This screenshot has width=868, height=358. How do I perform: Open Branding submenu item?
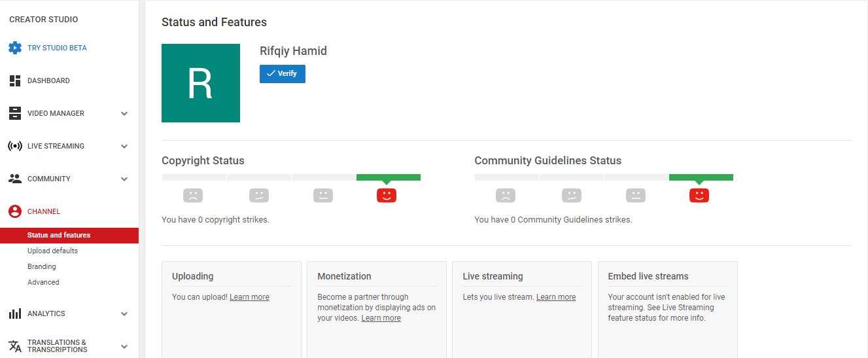[x=42, y=266]
